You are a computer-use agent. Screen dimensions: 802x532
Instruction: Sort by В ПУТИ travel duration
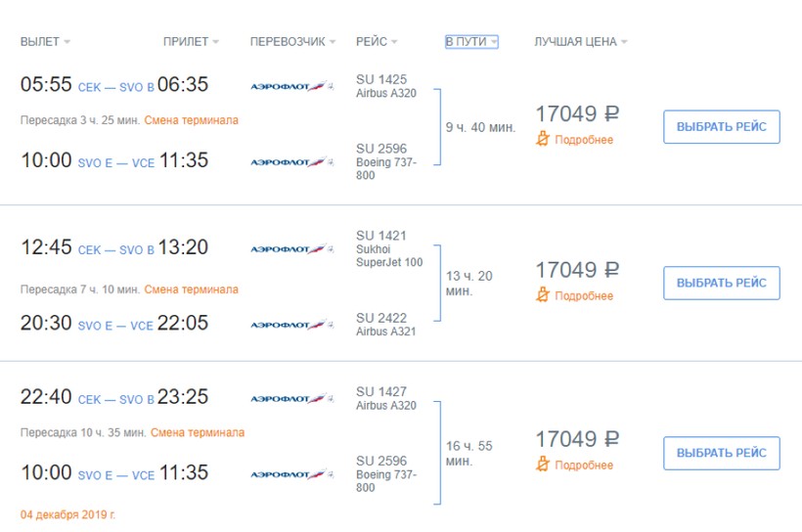(x=471, y=42)
